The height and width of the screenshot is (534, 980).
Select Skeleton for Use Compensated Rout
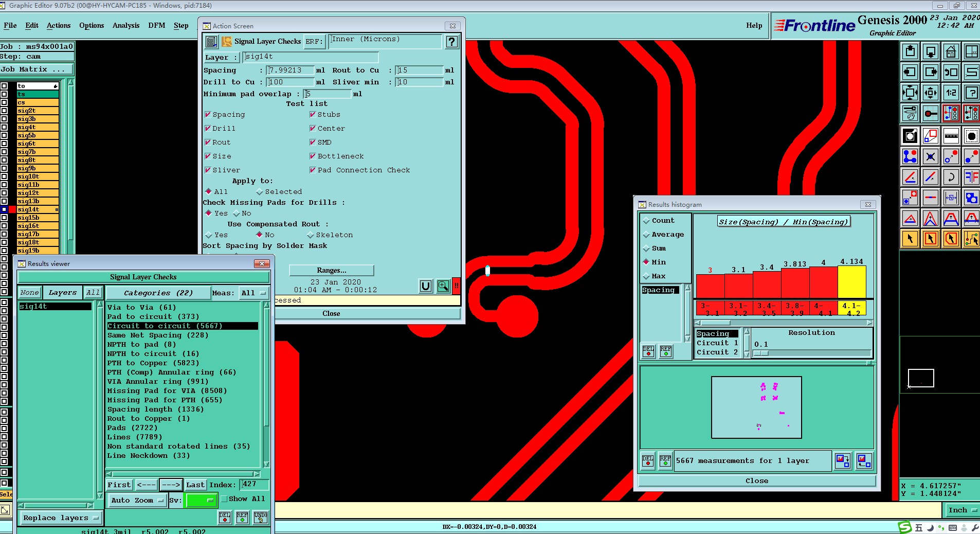coord(311,235)
